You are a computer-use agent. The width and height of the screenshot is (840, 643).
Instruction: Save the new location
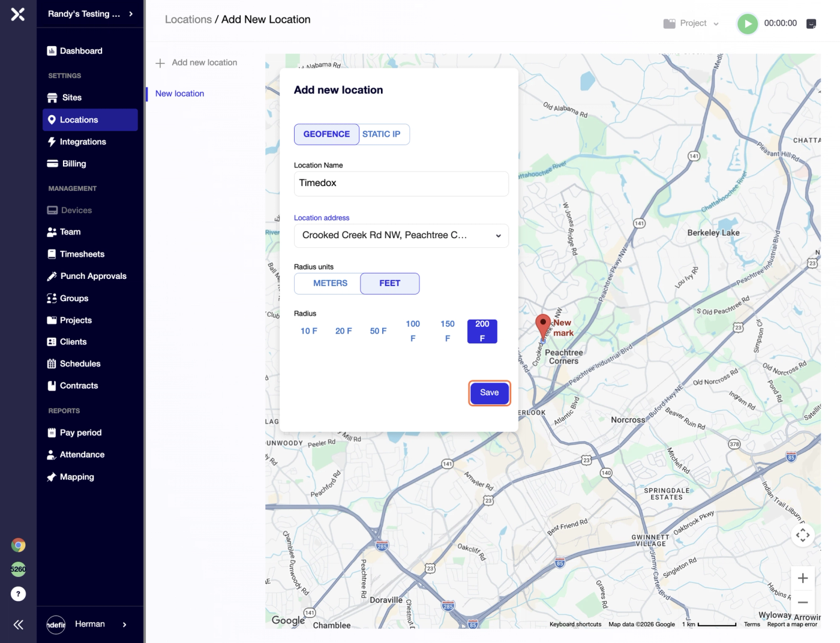tap(490, 393)
